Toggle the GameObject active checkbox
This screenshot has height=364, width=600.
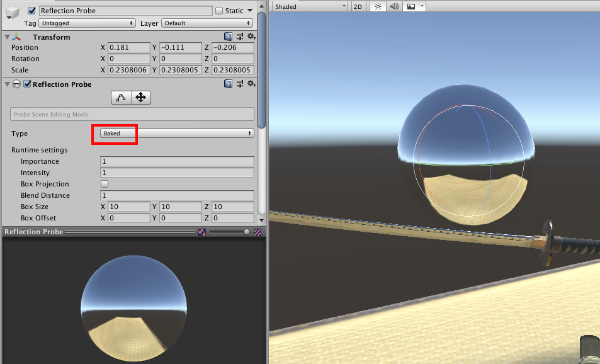(31, 11)
